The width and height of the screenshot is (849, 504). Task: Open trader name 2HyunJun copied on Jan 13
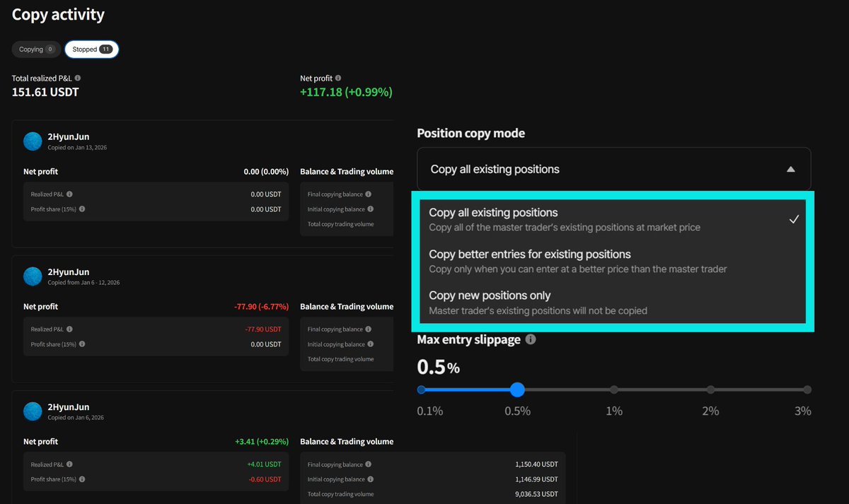[x=69, y=137]
